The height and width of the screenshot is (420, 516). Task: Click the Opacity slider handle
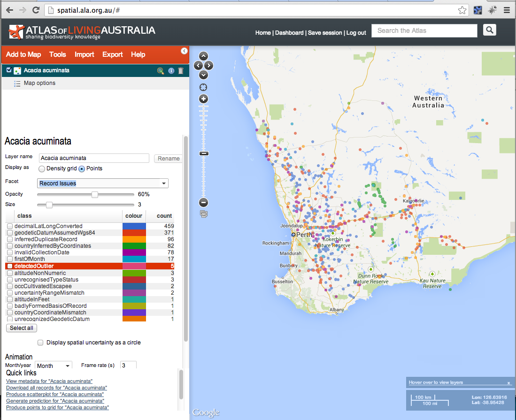click(95, 194)
